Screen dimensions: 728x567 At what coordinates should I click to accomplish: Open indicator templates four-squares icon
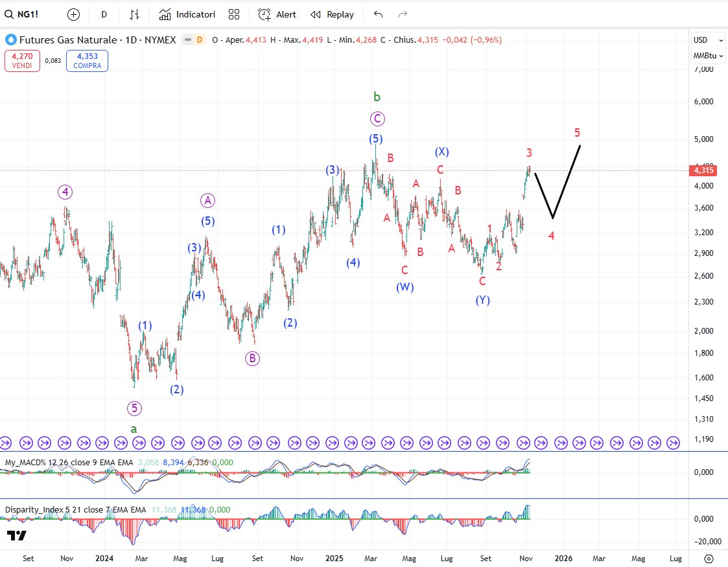click(x=234, y=14)
